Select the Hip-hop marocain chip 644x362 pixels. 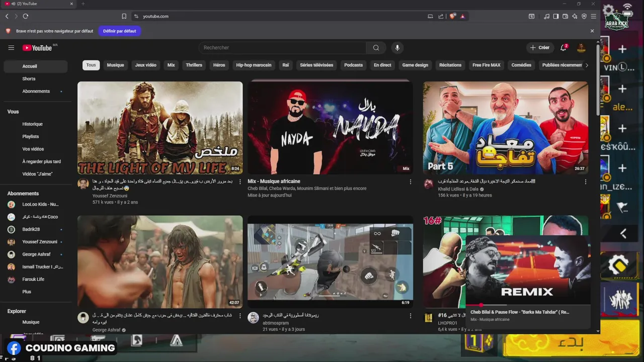(x=254, y=65)
